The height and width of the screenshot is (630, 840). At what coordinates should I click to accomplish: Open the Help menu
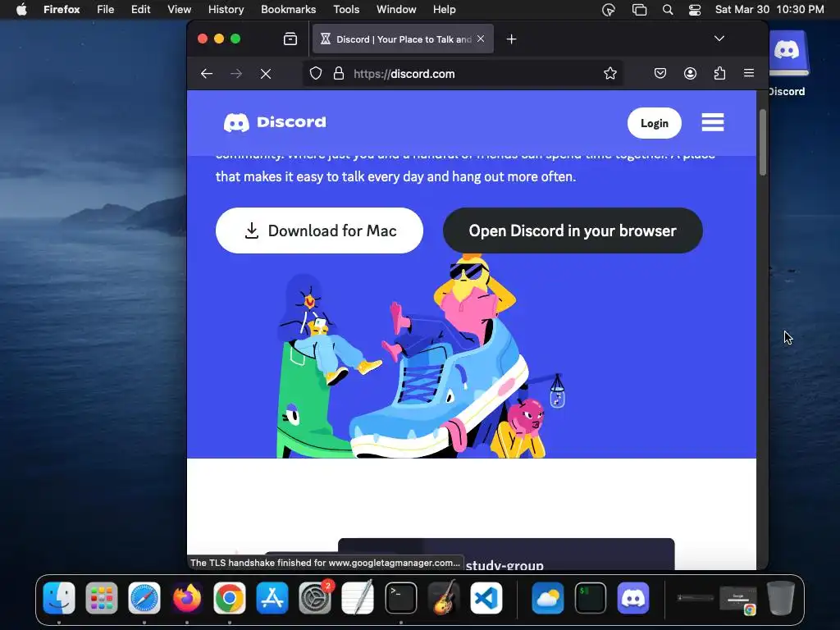444,10
